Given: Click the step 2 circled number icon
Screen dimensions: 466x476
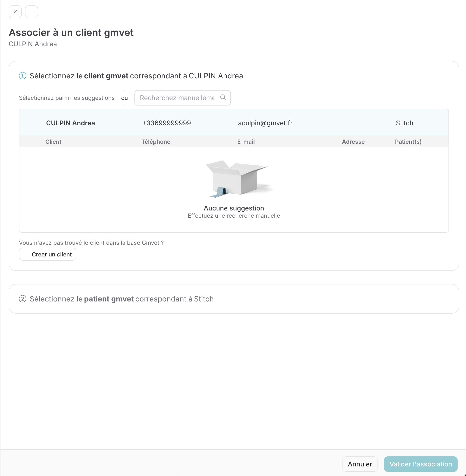Looking at the screenshot, I should click(22, 299).
